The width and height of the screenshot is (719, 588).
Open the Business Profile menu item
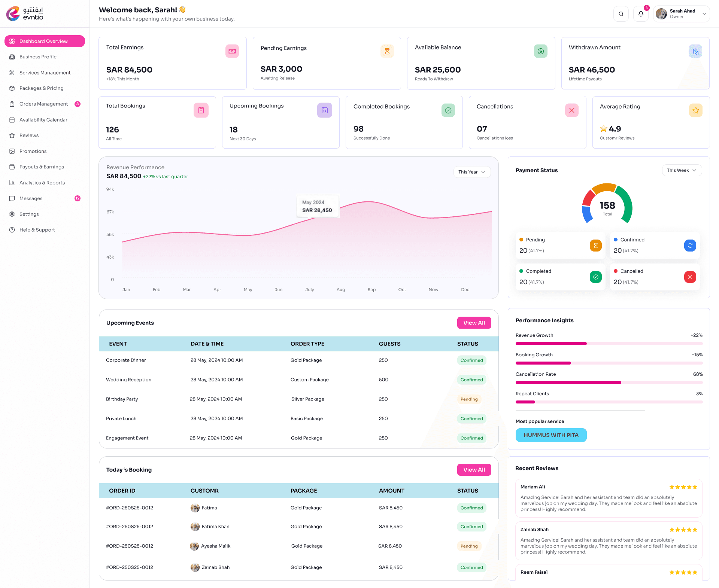pos(45,57)
